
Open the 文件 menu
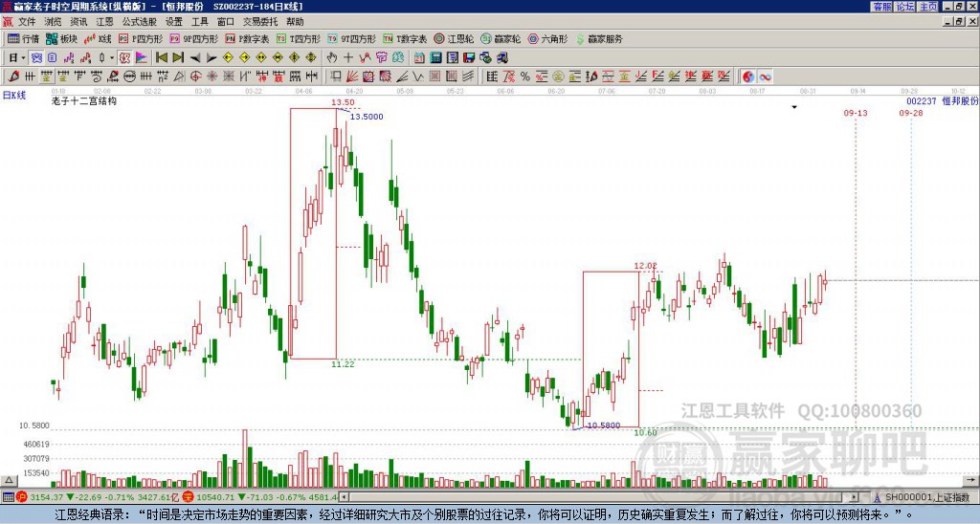[27, 22]
